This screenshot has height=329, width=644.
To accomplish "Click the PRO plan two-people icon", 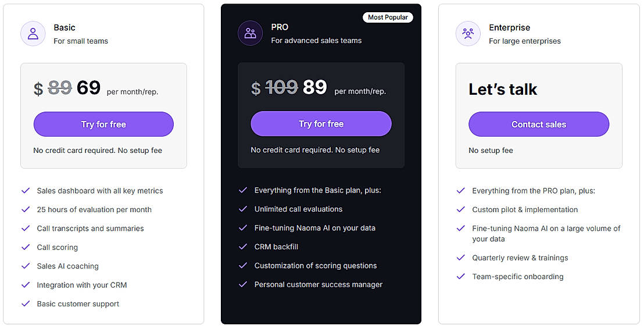I will [x=251, y=33].
